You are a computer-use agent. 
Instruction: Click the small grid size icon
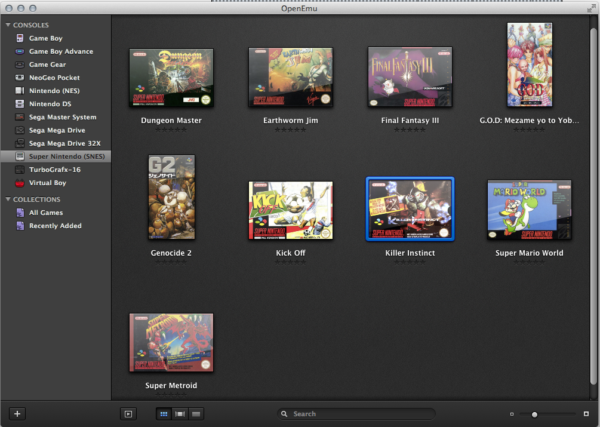(512, 414)
